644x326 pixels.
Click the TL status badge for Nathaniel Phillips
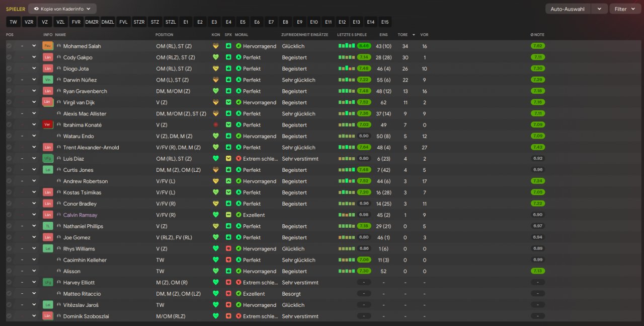[48, 226]
